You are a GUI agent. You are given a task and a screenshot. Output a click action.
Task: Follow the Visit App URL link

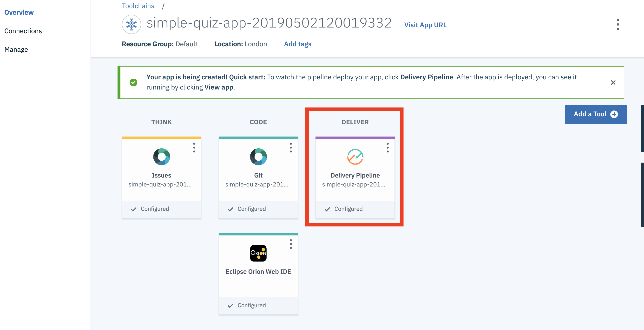425,25
